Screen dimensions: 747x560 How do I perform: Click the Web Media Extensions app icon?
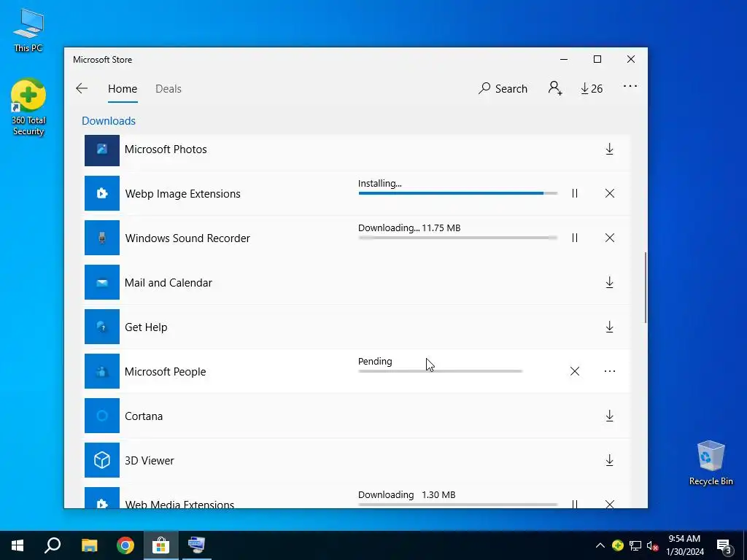tap(102, 497)
